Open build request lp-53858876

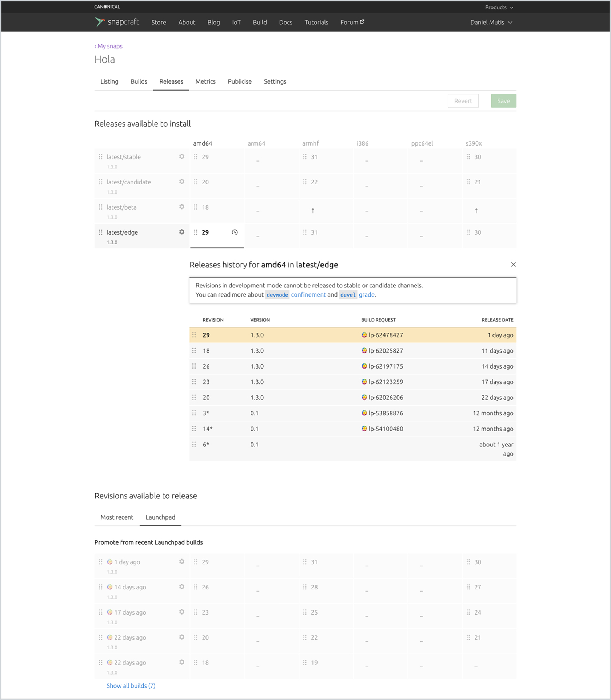coord(386,413)
